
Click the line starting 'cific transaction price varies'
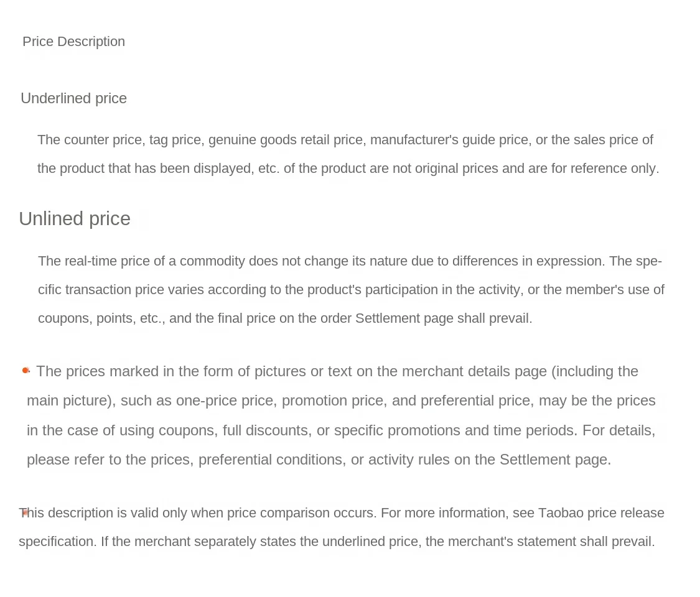(351, 290)
